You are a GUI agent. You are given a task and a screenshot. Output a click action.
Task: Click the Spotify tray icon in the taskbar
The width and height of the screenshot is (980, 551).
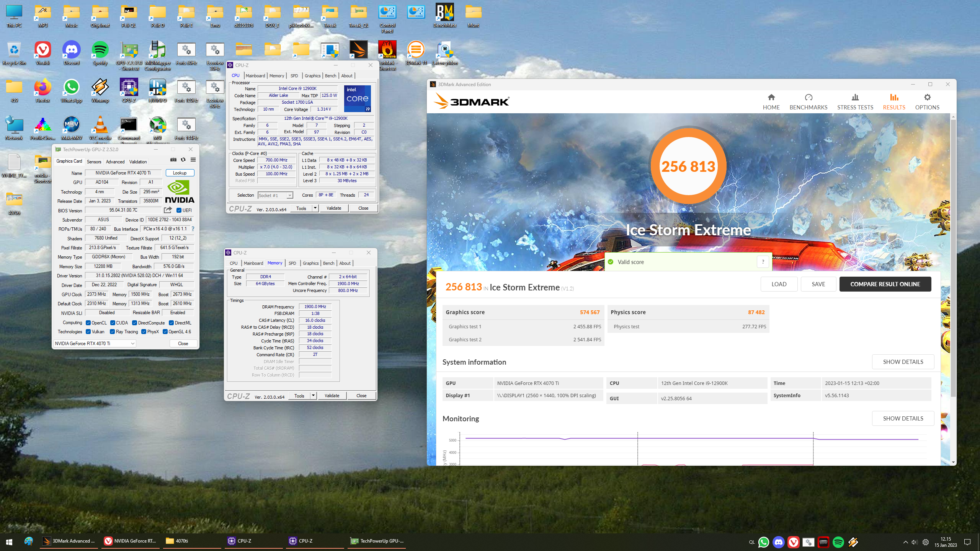pos(838,542)
